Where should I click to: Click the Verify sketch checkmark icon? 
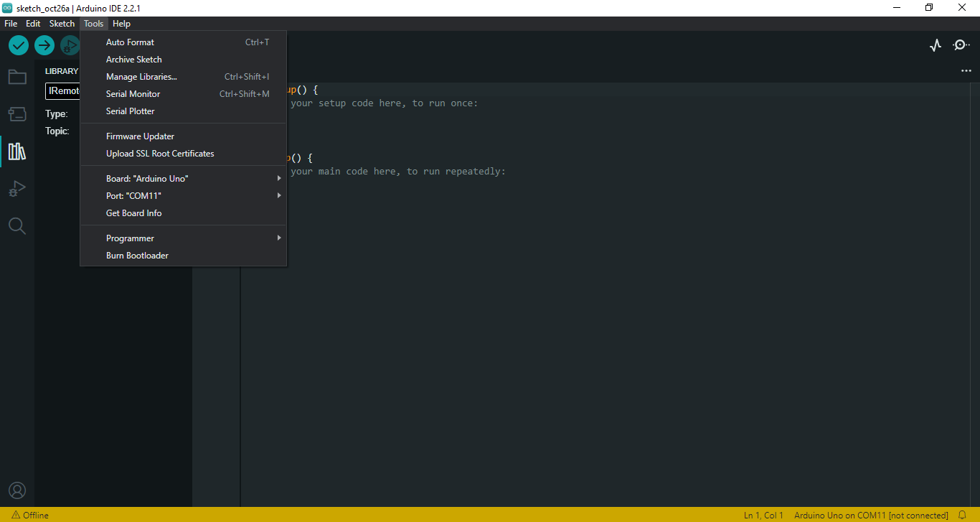tap(18, 45)
